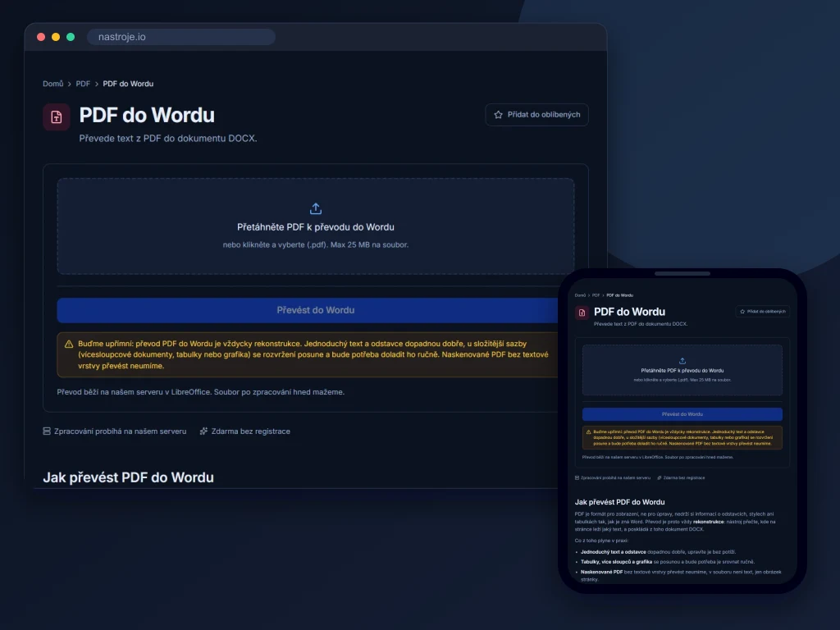Click the desktop subtitle 'Převede text z PDF do dokumentu DOCX.'

(168, 138)
